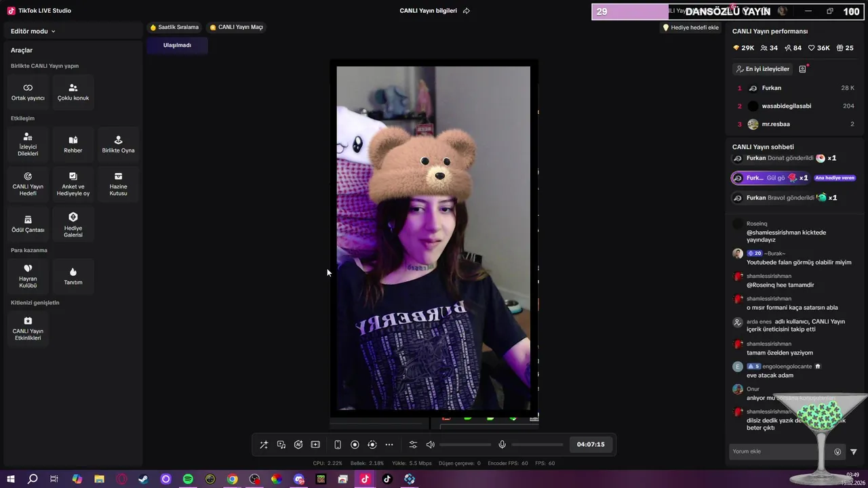This screenshot has height=488, width=868.
Task: Mute the microphone
Action: 502,445
